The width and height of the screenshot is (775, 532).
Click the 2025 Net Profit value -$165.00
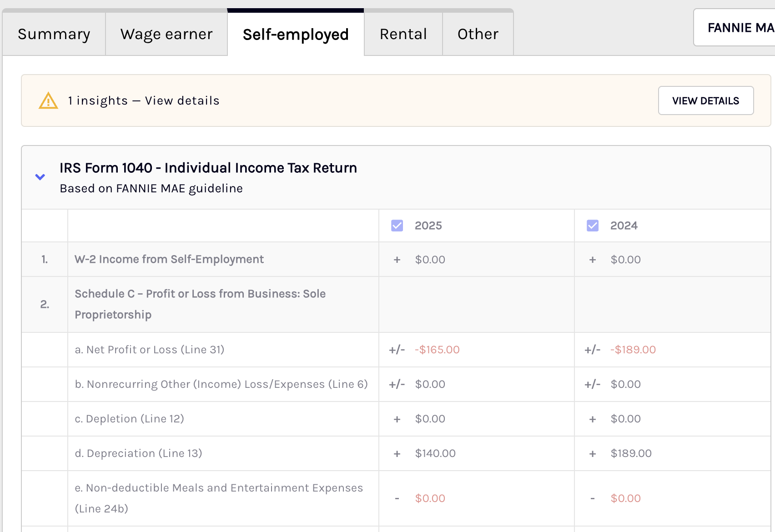437,350
